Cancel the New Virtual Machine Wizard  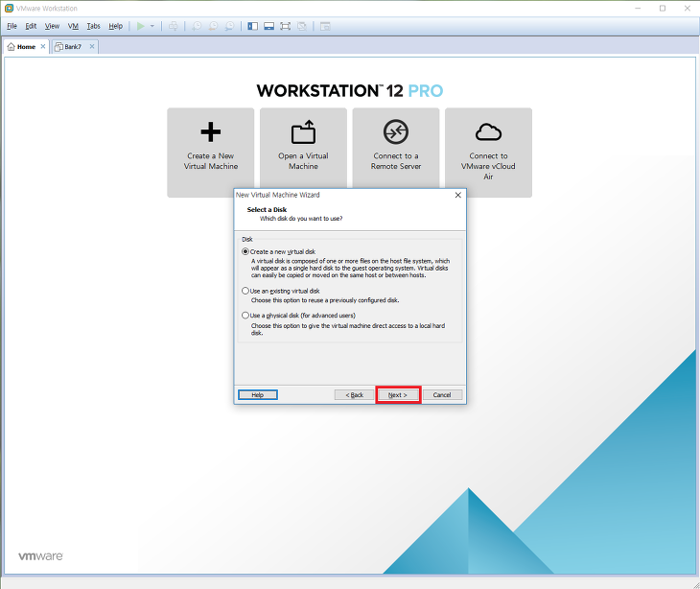442,395
